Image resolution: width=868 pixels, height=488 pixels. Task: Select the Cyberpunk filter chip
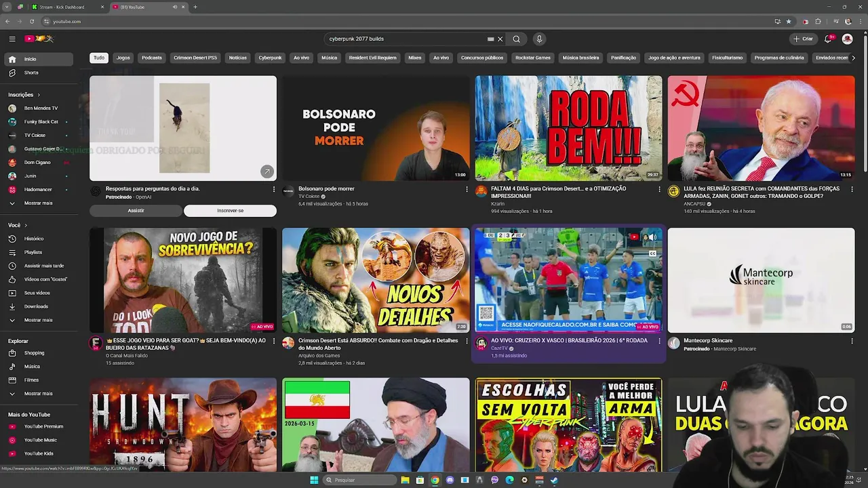click(270, 58)
